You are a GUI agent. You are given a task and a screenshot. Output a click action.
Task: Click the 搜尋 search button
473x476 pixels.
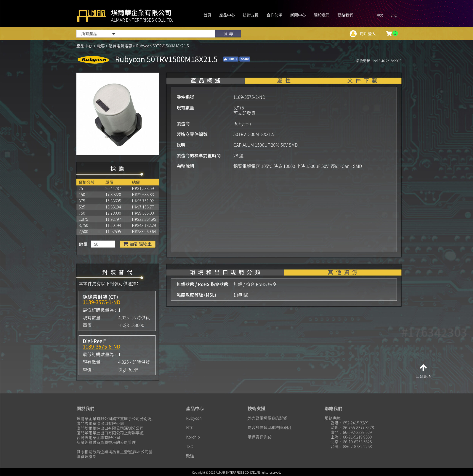point(228,34)
